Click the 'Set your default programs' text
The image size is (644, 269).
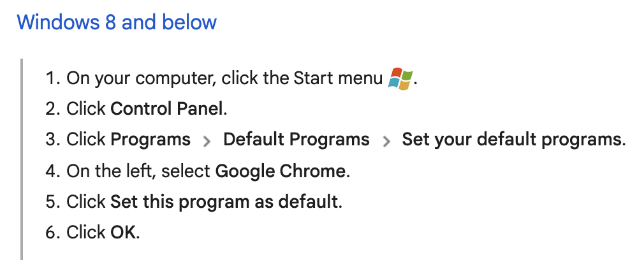[512, 140]
